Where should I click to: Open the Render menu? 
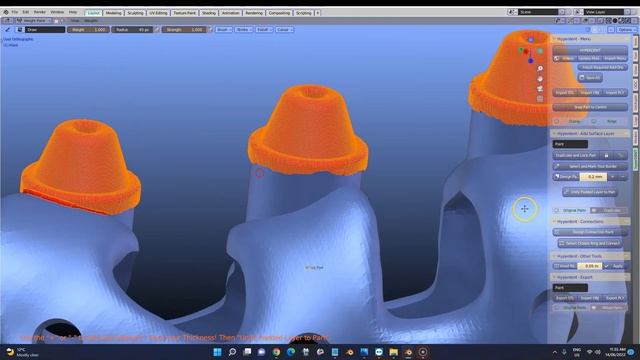pos(40,12)
